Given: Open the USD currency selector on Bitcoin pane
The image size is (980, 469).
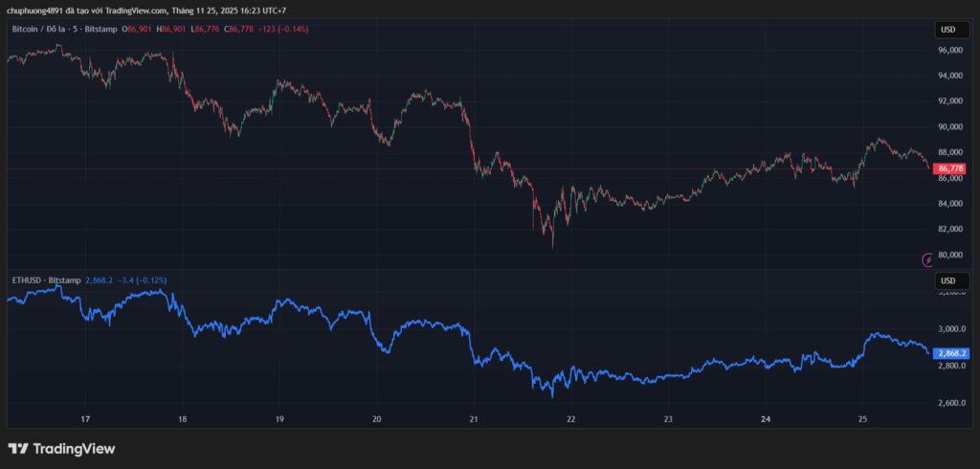Looking at the screenshot, I should [948, 30].
